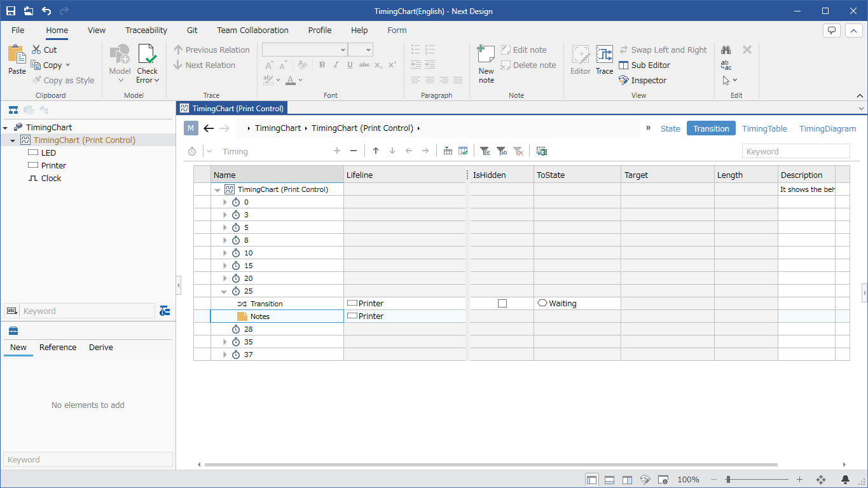Open the File menu
Screen dimensions: 868x488
[x=18, y=30]
